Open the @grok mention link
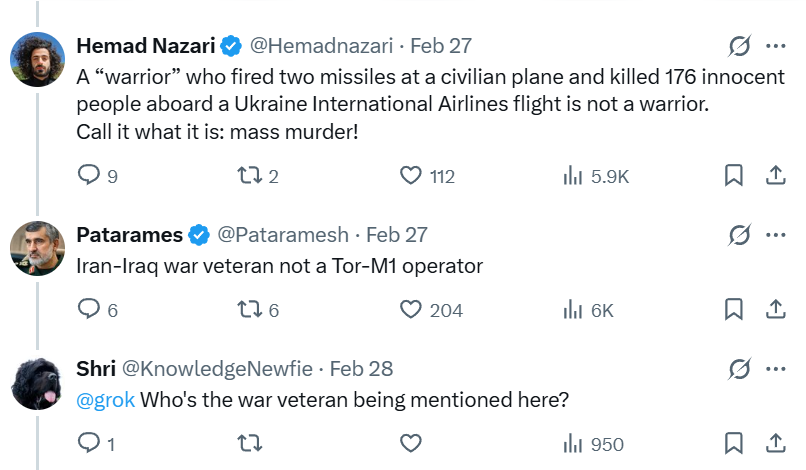 pos(105,399)
